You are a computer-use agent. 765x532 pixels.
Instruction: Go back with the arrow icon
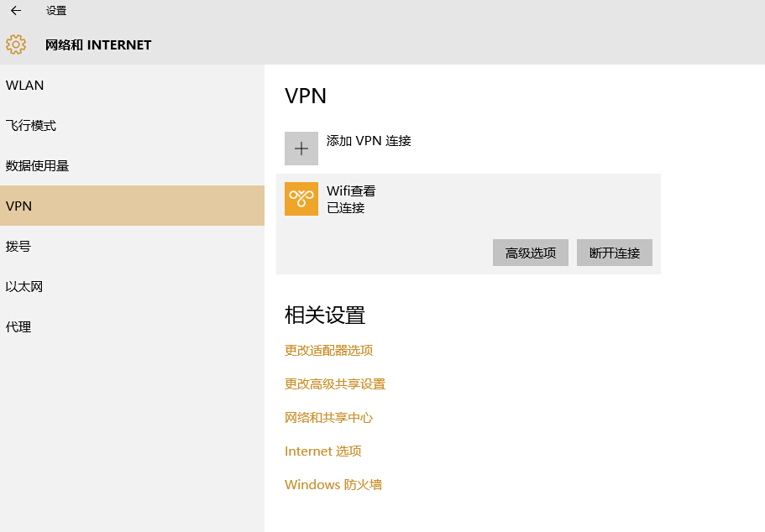(16, 11)
